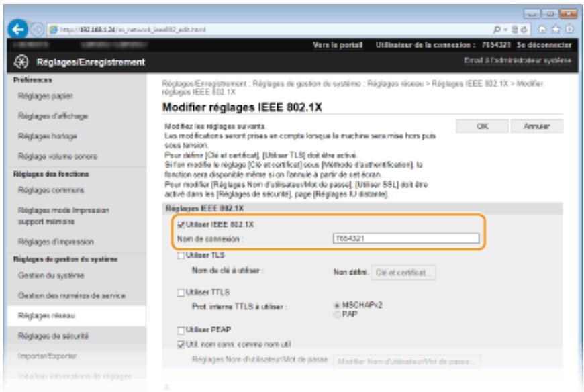Go back with the browser back arrow
This screenshot has width=584, height=392.
[x=17, y=29]
